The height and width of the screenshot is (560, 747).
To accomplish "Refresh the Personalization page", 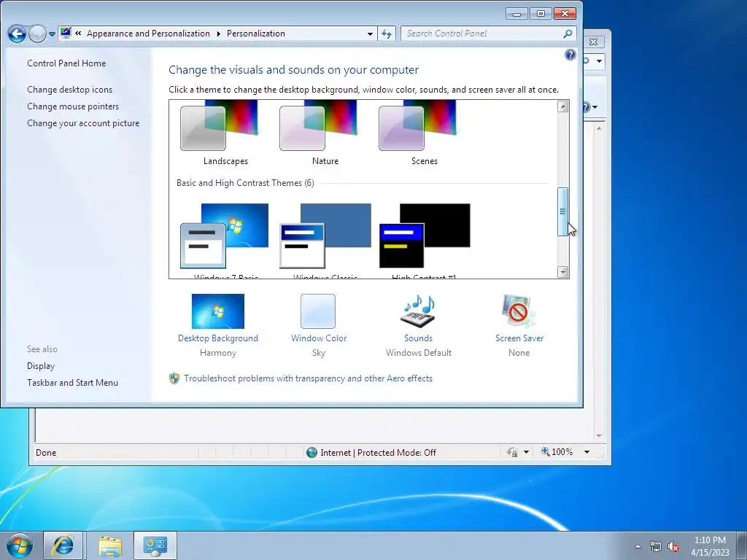I will click(x=387, y=34).
